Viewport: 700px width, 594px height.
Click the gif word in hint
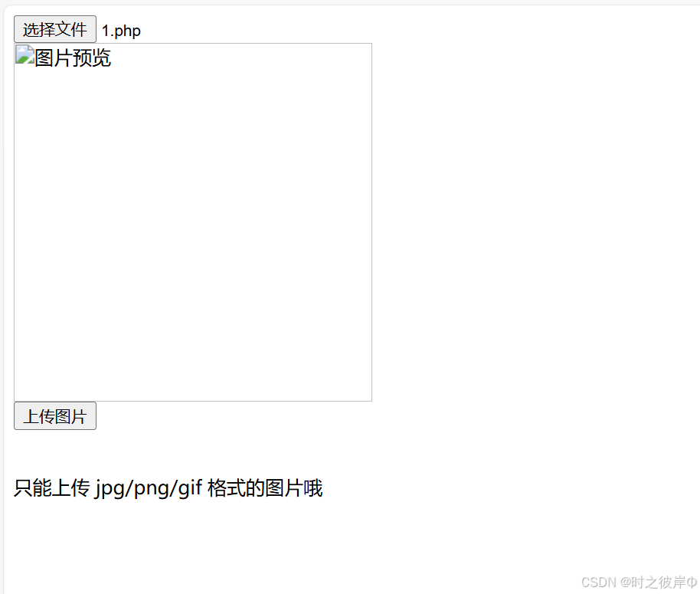point(190,488)
